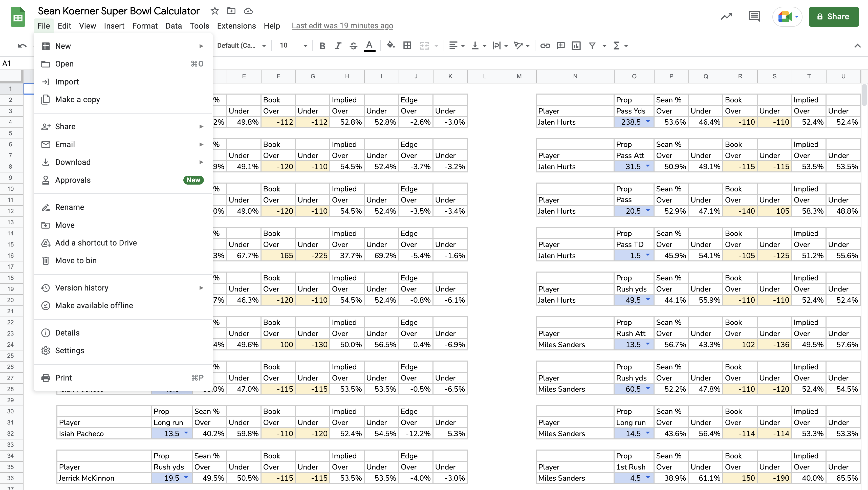Open horizontal align options

(457, 46)
